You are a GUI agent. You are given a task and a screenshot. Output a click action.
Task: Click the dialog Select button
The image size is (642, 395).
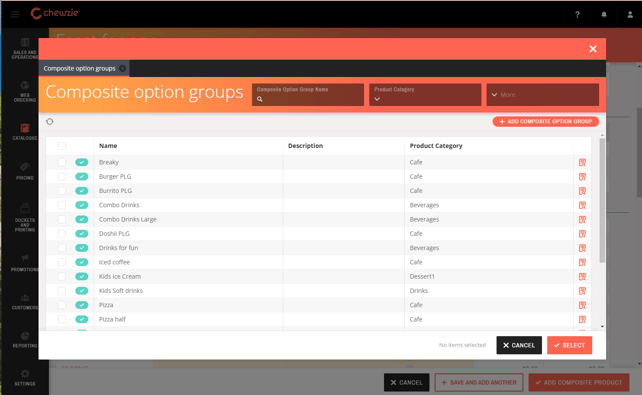click(x=570, y=345)
